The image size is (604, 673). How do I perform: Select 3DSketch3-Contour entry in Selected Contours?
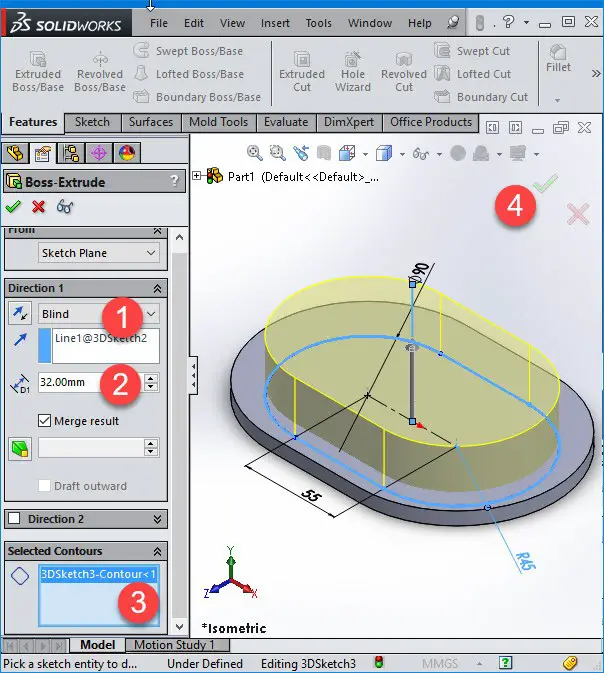(99, 574)
